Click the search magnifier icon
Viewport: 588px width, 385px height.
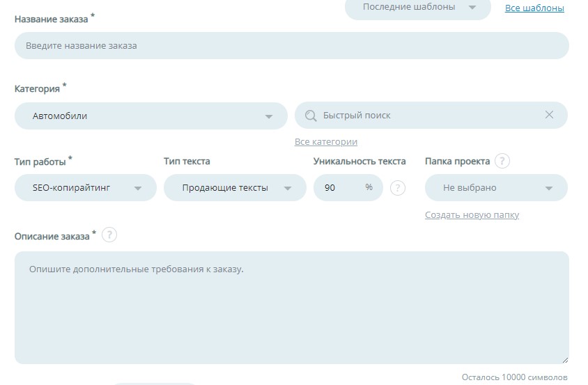pos(311,116)
